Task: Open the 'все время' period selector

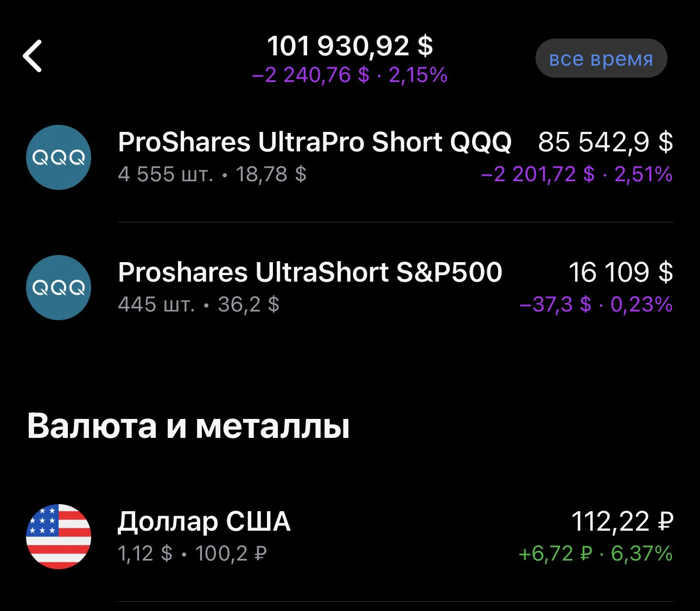Action: (x=601, y=58)
